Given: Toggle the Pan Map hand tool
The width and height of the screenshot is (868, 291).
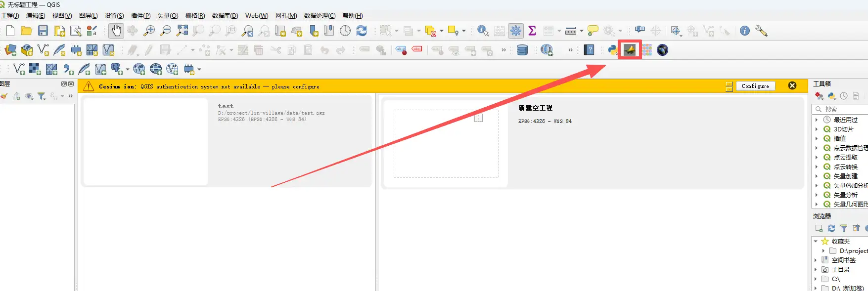Looking at the screenshot, I should click(x=116, y=31).
